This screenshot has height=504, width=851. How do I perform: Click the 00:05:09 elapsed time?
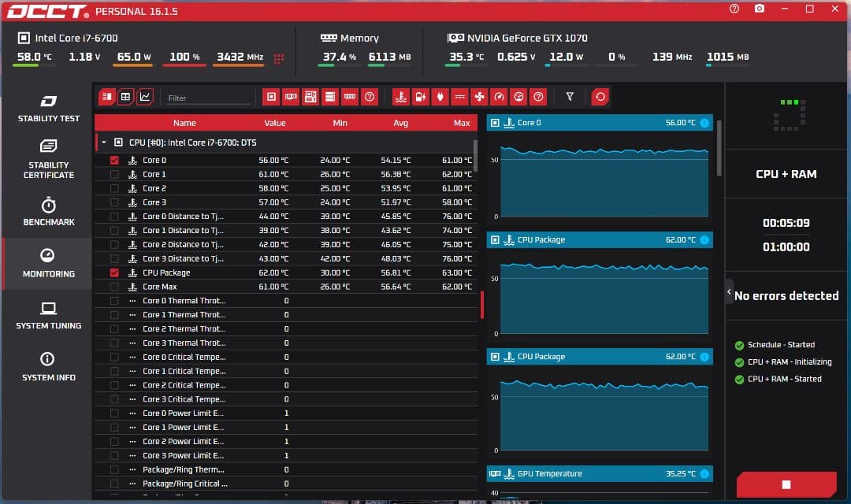786,223
